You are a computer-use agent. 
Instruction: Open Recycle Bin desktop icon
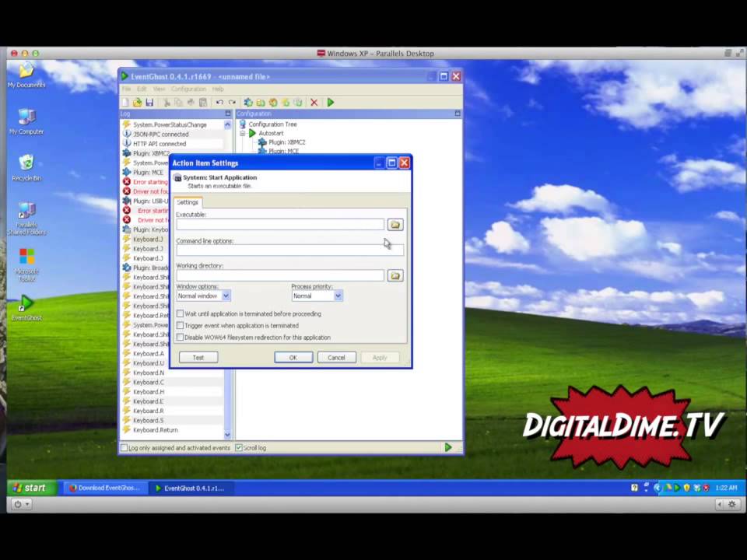26,168
